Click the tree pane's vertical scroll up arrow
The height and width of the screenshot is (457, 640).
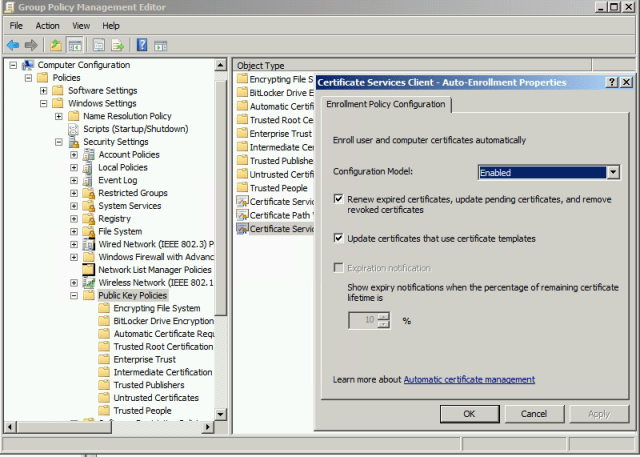coord(220,65)
